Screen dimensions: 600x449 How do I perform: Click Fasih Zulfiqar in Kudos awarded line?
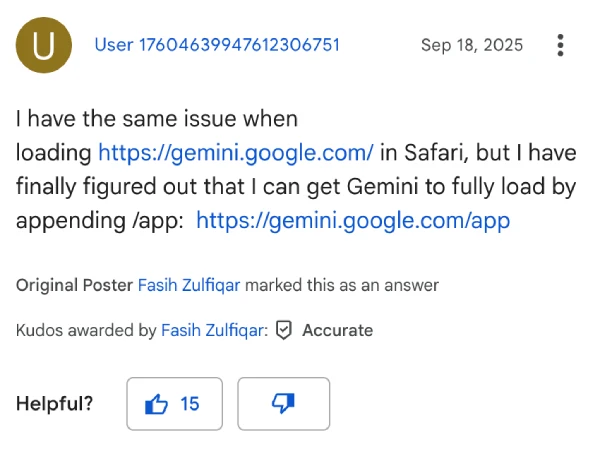pos(213,330)
